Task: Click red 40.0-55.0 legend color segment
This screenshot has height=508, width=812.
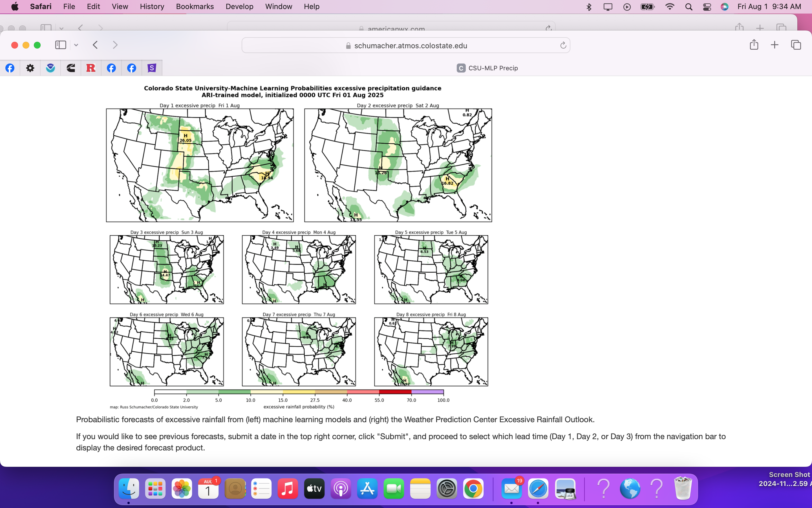Action: pos(363,392)
